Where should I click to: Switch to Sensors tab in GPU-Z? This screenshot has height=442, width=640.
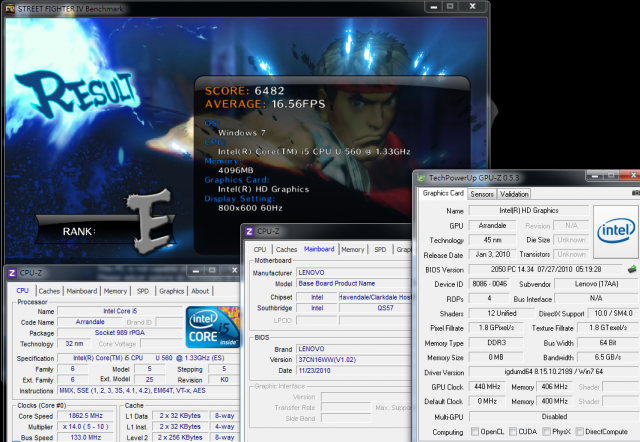(482, 194)
